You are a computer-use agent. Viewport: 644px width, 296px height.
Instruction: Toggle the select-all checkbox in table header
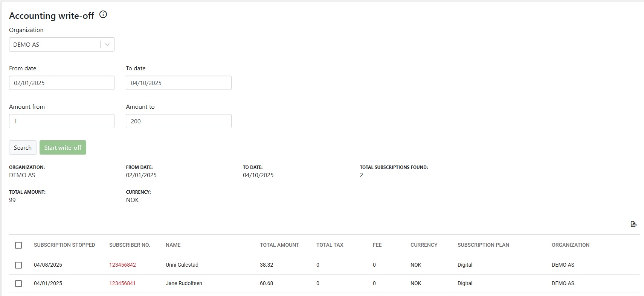pyautogui.click(x=18, y=245)
